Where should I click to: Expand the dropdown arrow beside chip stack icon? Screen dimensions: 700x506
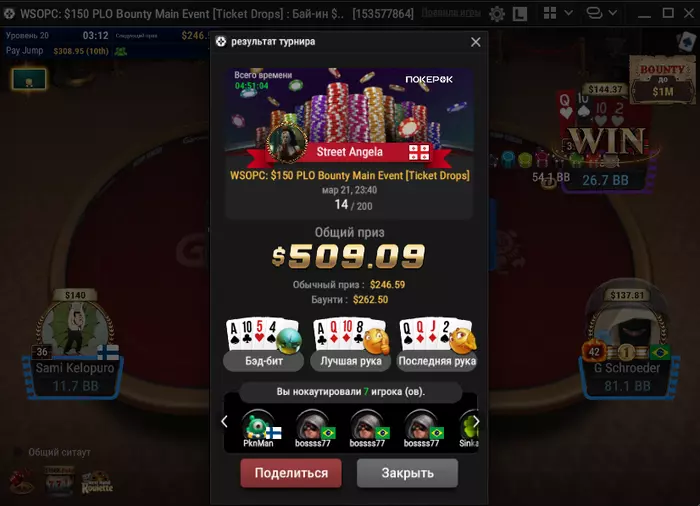point(613,13)
